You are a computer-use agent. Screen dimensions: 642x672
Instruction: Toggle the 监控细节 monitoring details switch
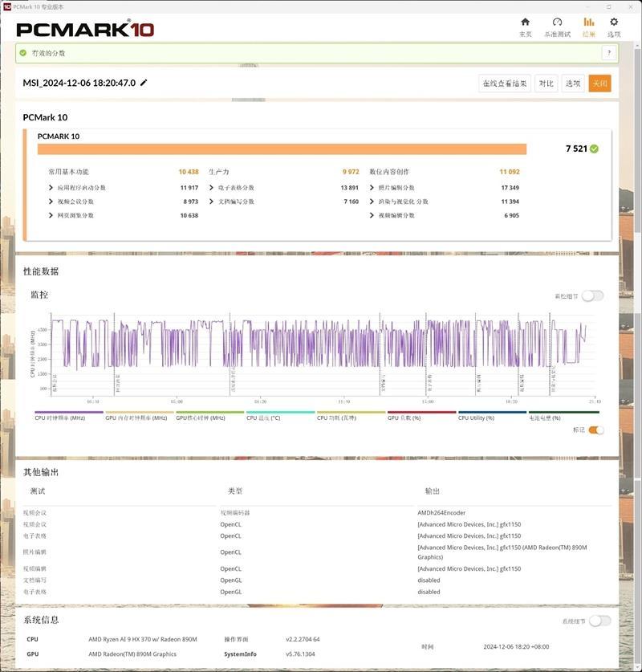tap(592, 295)
